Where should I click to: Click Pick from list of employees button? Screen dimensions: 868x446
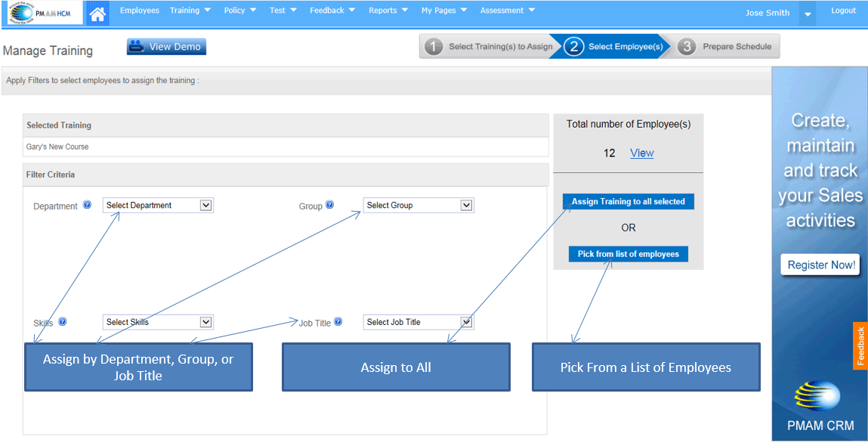(628, 254)
